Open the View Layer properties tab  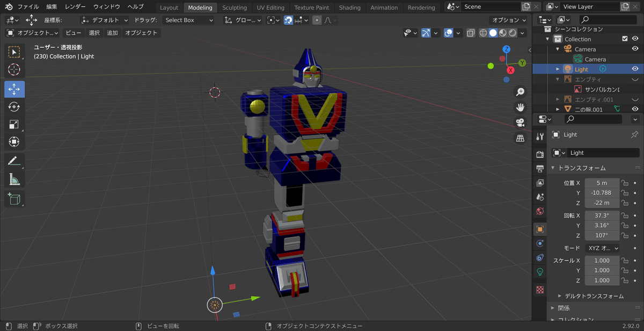click(540, 183)
